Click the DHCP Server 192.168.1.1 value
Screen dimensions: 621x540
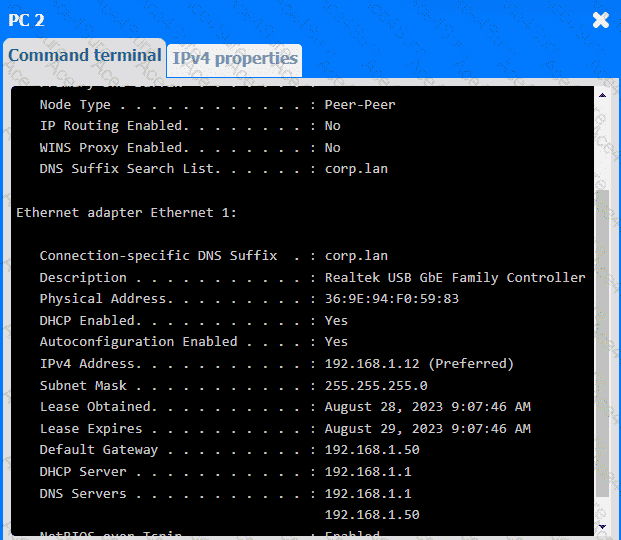(x=368, y=471)
